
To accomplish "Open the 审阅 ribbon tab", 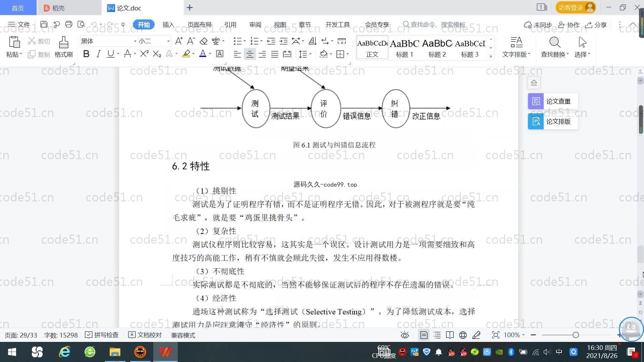I will click(x=255, y=24).
